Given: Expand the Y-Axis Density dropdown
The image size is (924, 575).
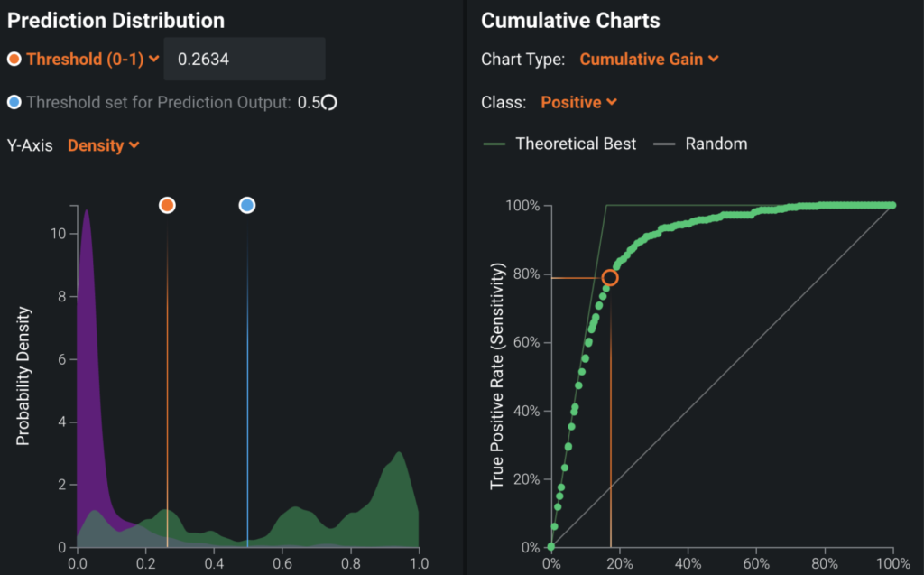Looking at the screenshot, I should click(x=104, y=144).
